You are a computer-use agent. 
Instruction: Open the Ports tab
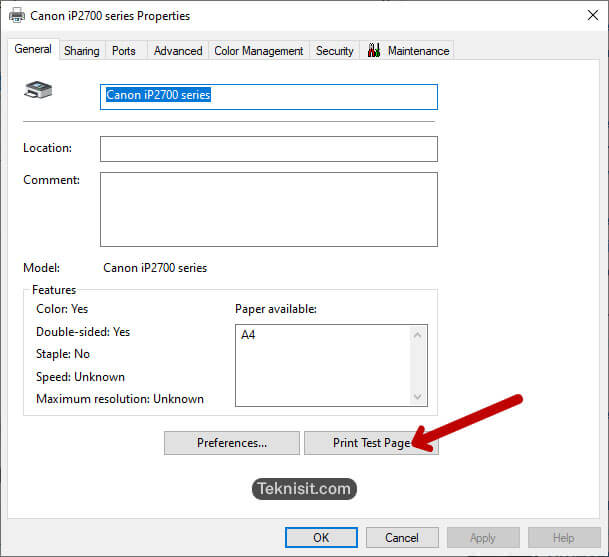[x=124, y=51]
